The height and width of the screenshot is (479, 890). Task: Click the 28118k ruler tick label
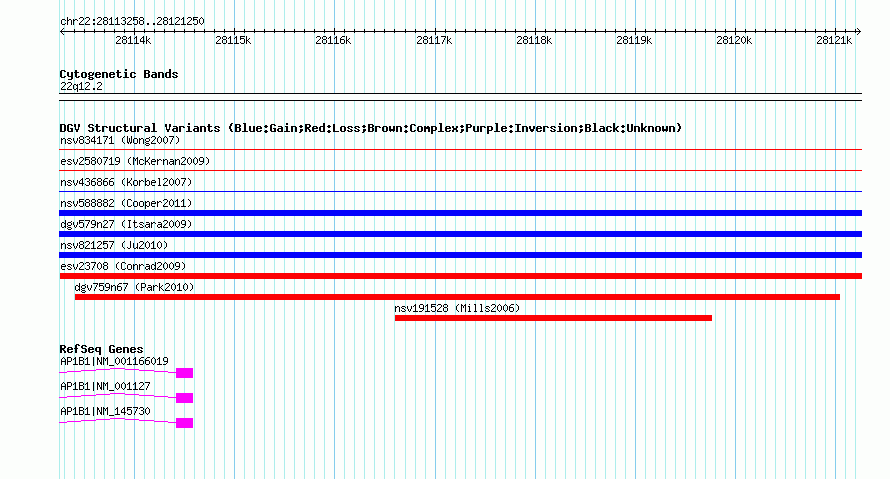[534, 40]
